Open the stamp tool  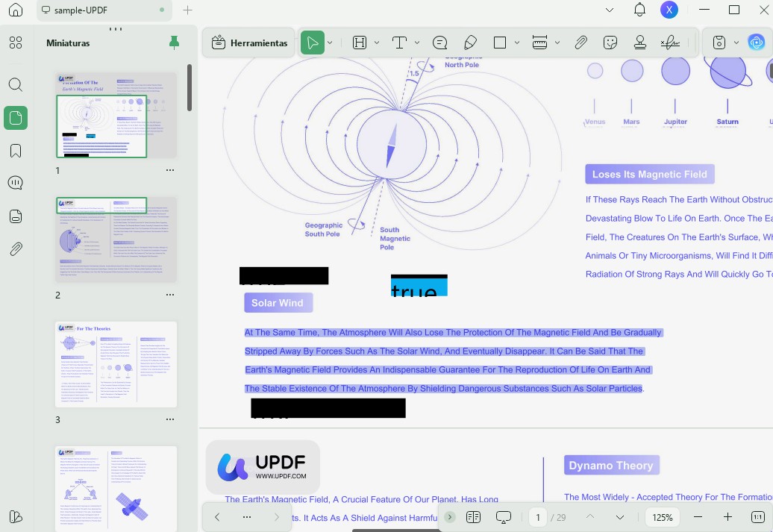coord(640,43)
